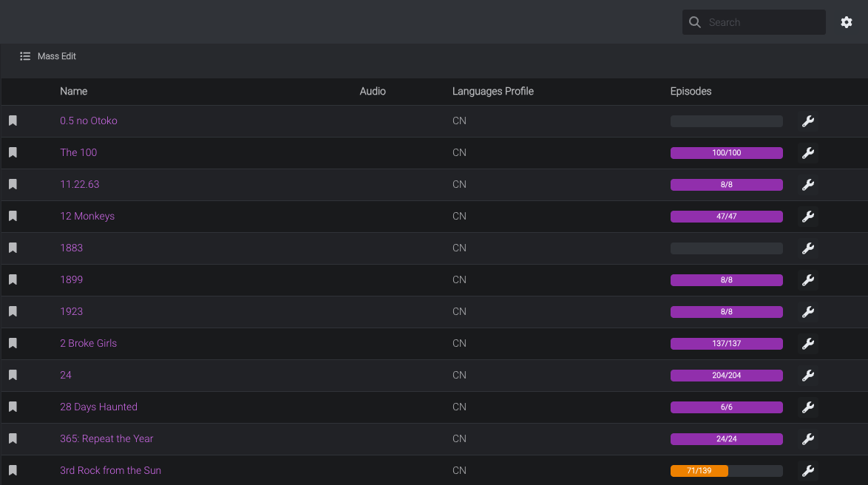Viewport: 868px width, 485px height.
Task: Click the Episodes column header
Action: tap(691, 92)
